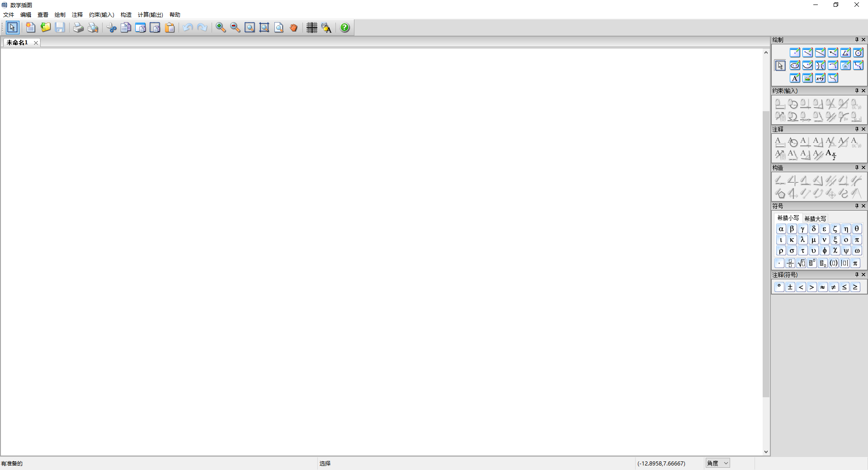This screenshot has width=868, height=470.
Task: Select the text drawing tool
Action: point(795,78)
